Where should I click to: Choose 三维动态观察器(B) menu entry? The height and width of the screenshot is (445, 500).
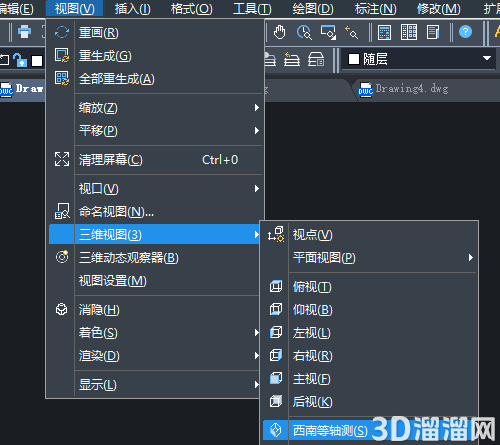click(155, 257)
